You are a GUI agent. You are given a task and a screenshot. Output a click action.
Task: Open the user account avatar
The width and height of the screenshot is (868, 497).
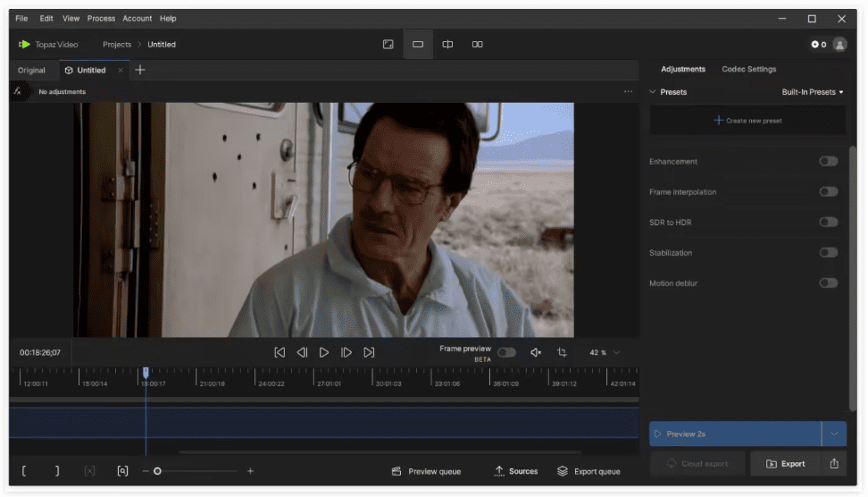[839, 45]
